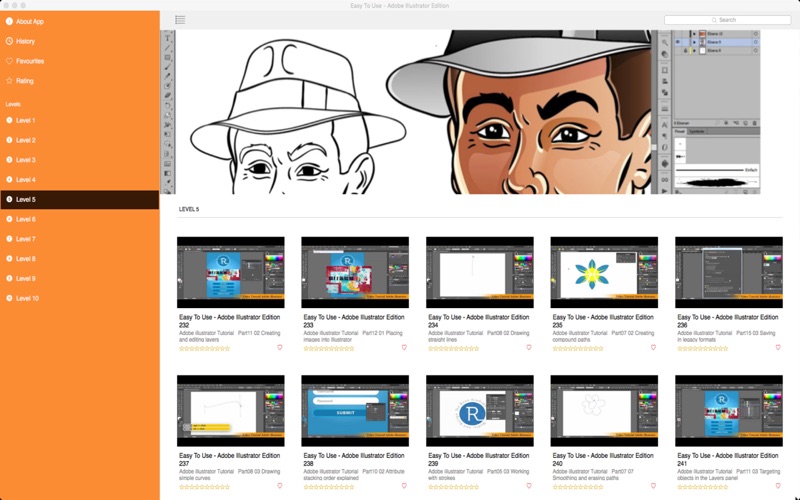
Task: Toggle favourite heart on tutorial 237
Action: coord(280,486)
